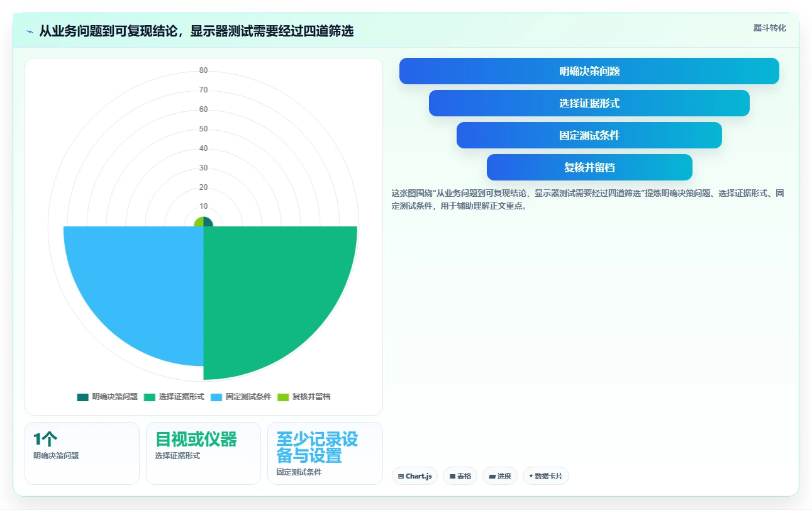This screenshot has width=812, height=510.
Task: Click the 50 axis label
Action: [204, 129]
